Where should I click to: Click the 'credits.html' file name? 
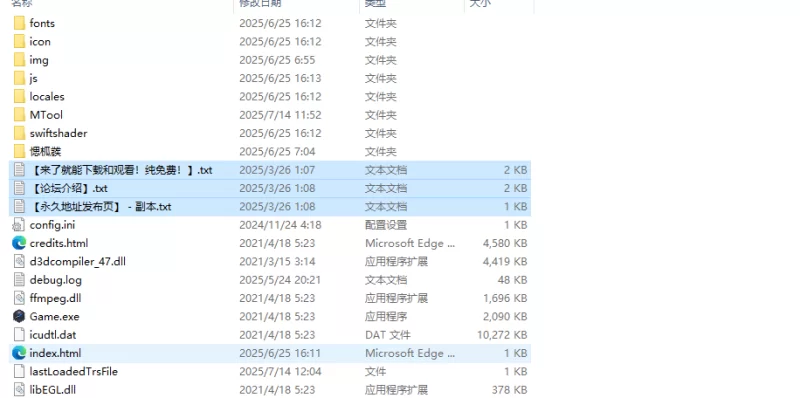point(59,243)
